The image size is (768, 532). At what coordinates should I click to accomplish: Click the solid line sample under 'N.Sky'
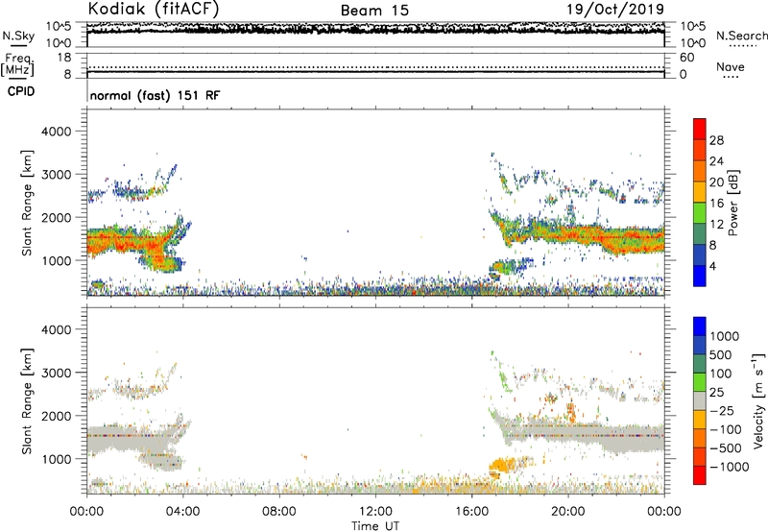18,45
